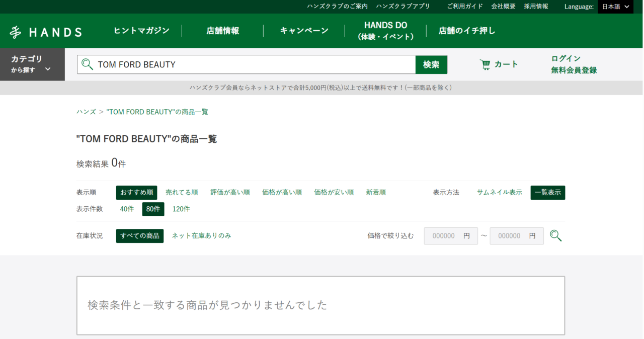Expand カテゴリから探す category menu
The height and width of the screenshot is (339, 644).
(x=32, y=64)
